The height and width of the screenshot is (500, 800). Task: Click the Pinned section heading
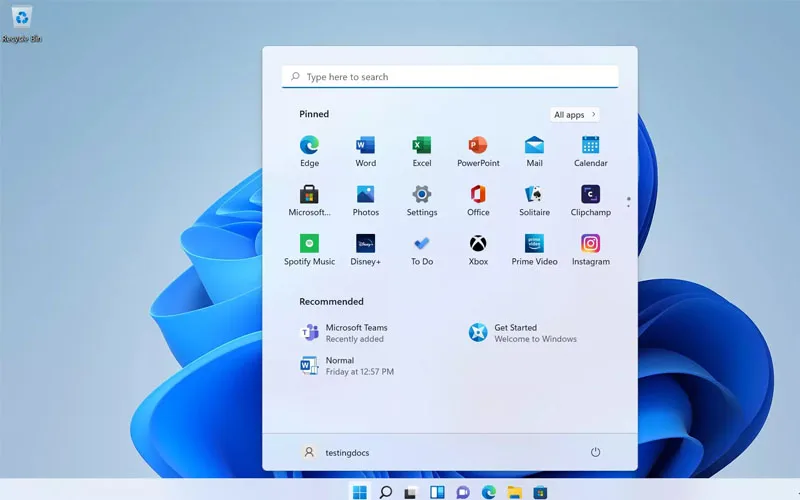[314, 114]
